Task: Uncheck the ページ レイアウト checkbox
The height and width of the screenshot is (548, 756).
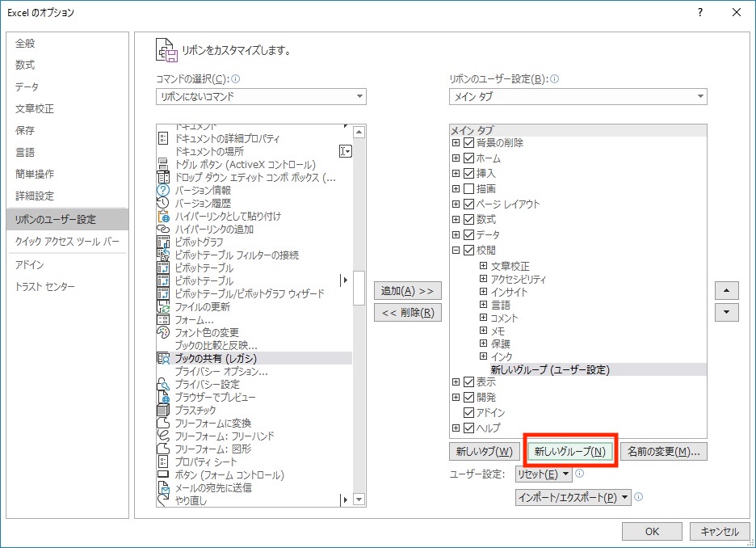Action: click(468, 204)
